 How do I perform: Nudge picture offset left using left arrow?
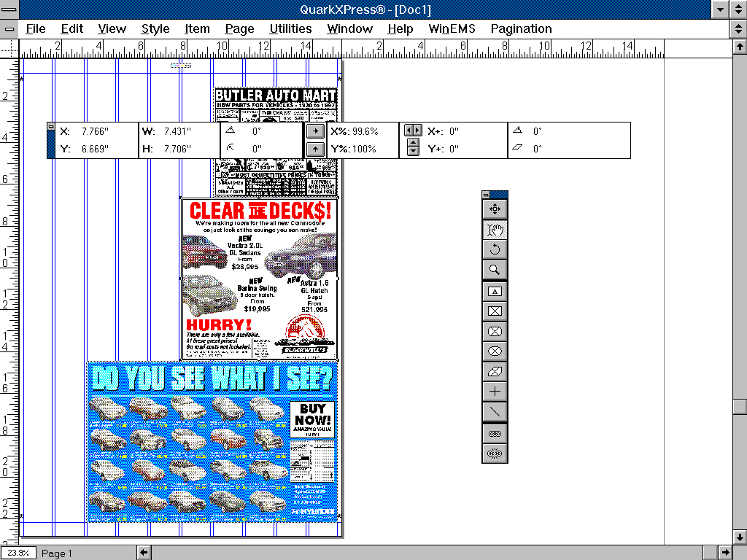409,130
